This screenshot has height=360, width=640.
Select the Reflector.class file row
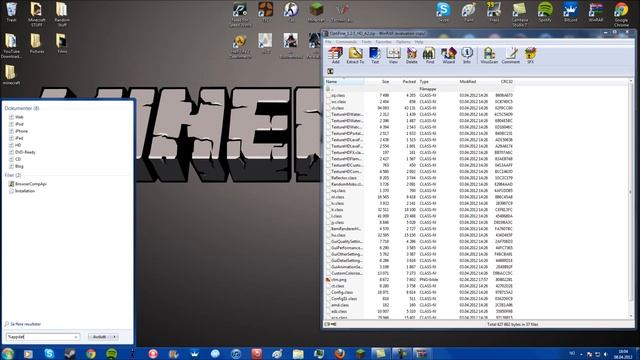pos(420,178)
